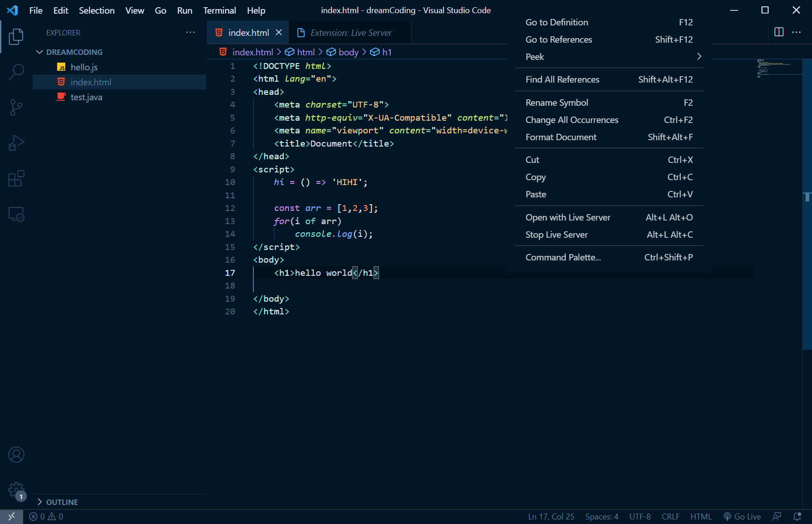812x524 pixels.
Task: Open hello.js in the explorer
Action: click(119, 67)
